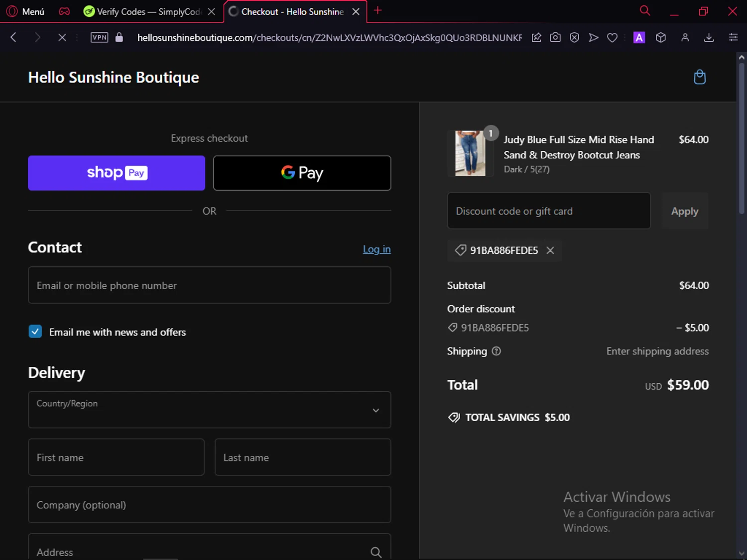Screen dimensions: 747x560
Task: Uncheck Email me with news and offers
Action: [x=35, y=332]
